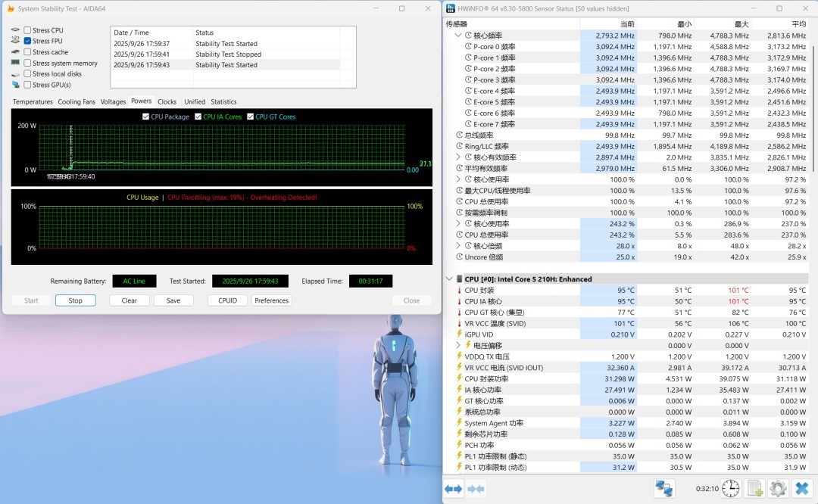
Task: Open the HWiNFO network remote monitoring icon
Action: pyautogui.click(x=664, y=489)
